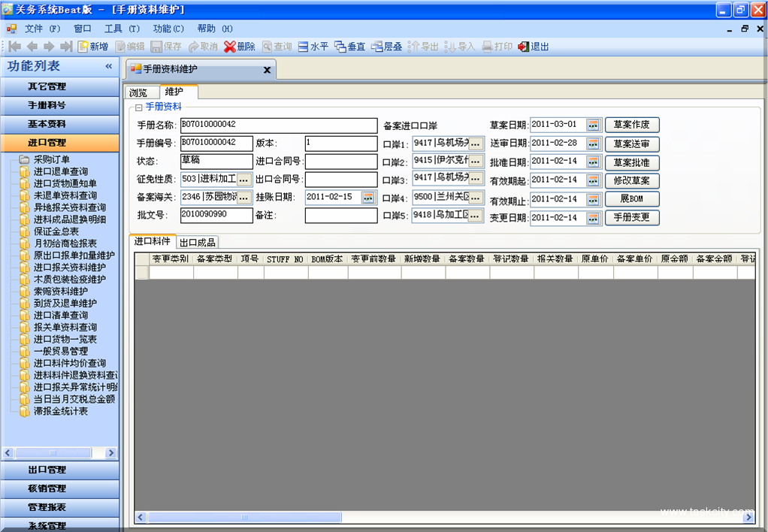Close the 手册资料维护 document tab

coord(267,70)
